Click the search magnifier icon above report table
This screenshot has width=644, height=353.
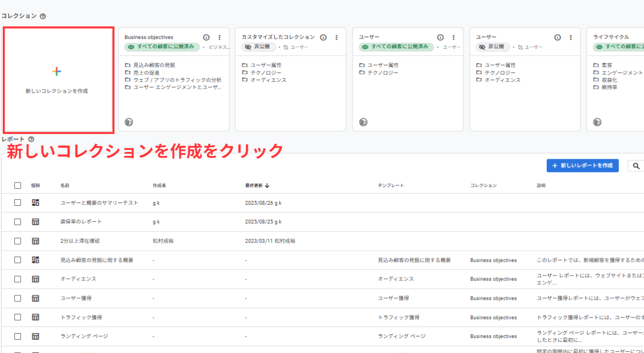click(636, 166)
